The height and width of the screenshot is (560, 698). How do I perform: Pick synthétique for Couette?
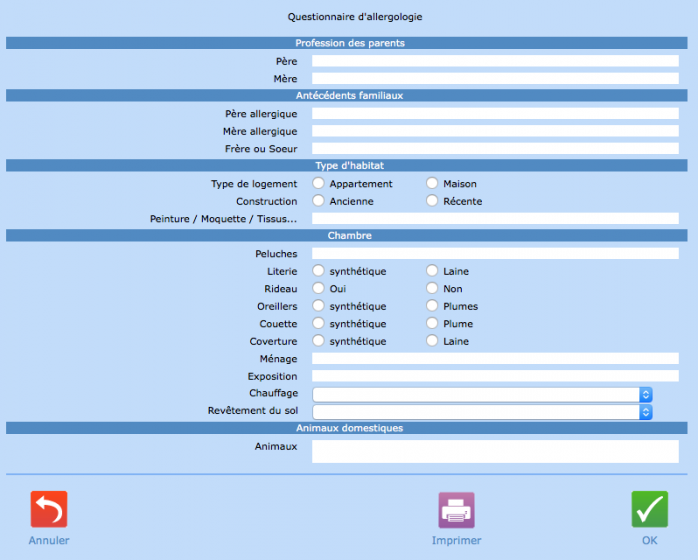coord(318,323)
